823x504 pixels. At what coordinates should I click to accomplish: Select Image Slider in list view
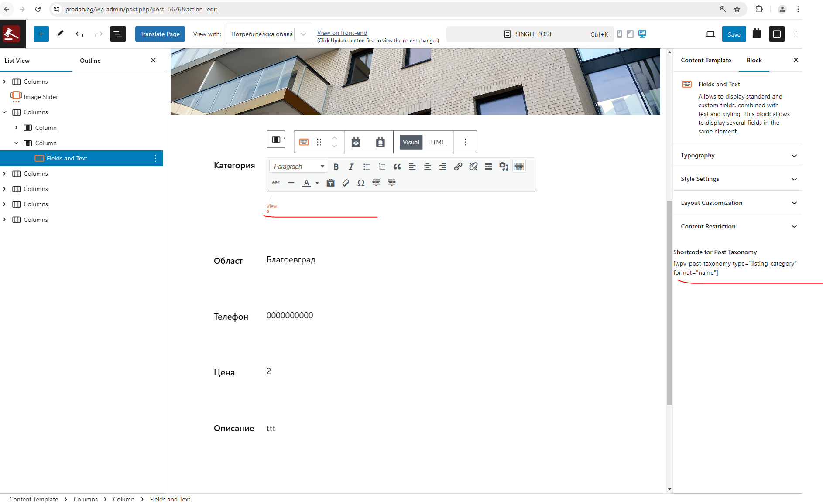pyautogui.click(x=41, y=97)
